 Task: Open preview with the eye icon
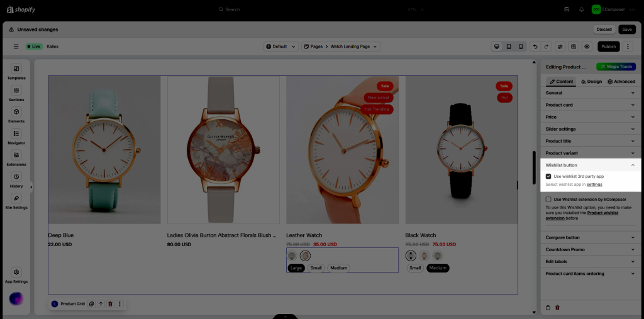(x=587, y=46)
